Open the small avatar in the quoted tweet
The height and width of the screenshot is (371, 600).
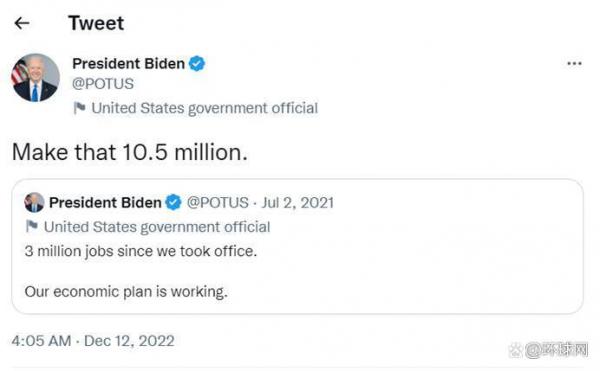(x=34, y=202)
